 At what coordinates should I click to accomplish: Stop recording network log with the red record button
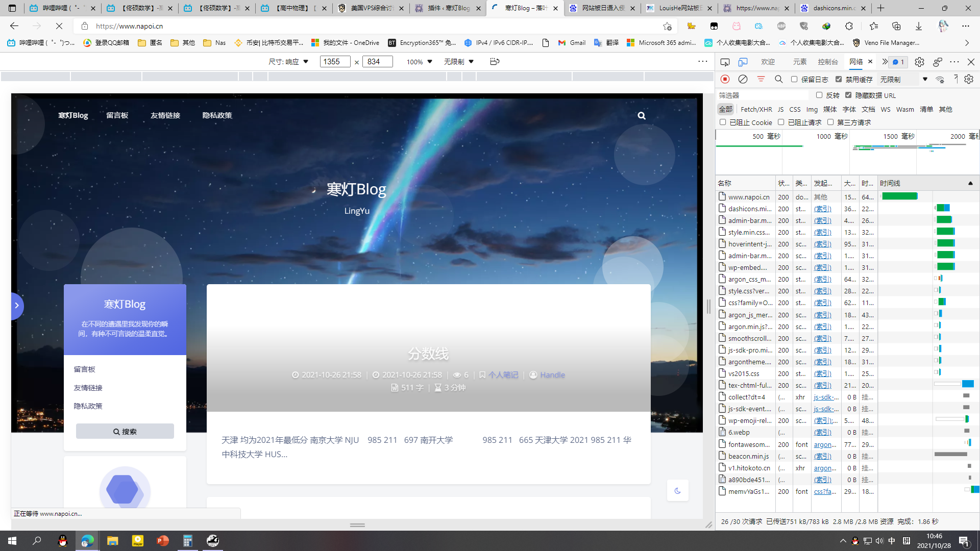725,79
